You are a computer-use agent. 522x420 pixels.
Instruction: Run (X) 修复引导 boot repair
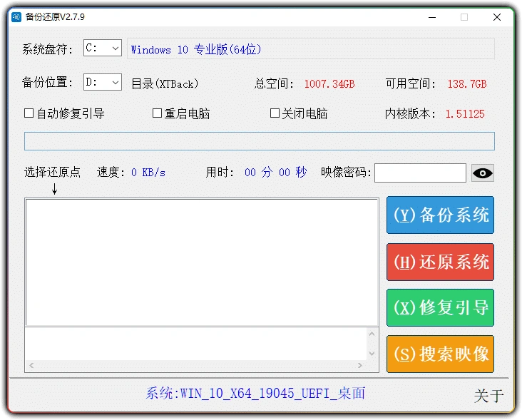click(x=440, y=308)
